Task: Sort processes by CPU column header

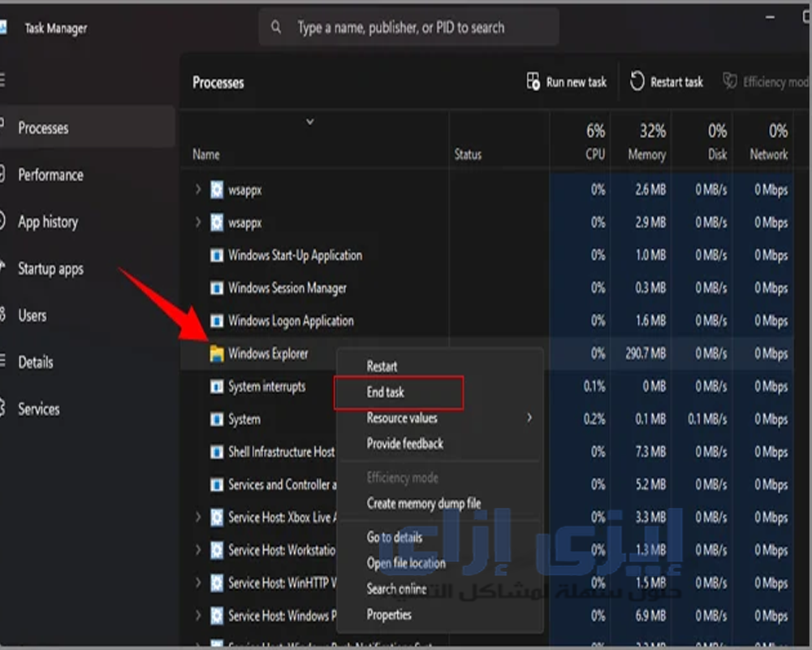Action: point(595,154)
